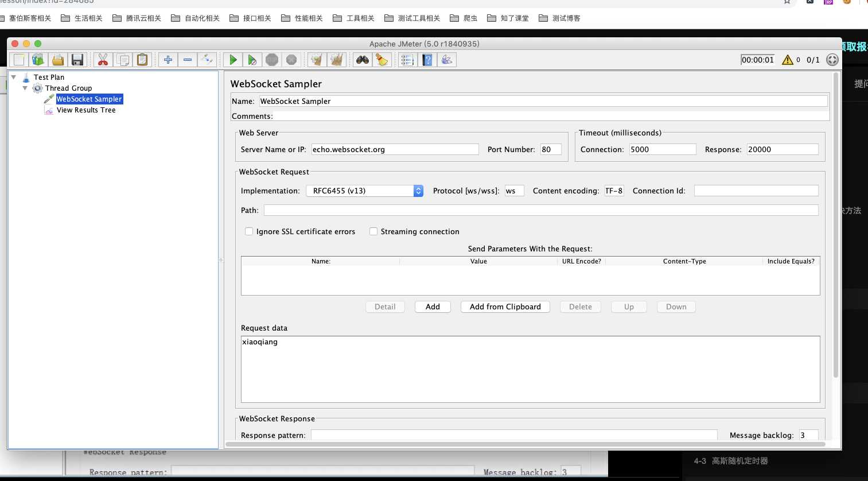Click the horizontal scrollbar at panel bottom

click(x=526, y=444)
